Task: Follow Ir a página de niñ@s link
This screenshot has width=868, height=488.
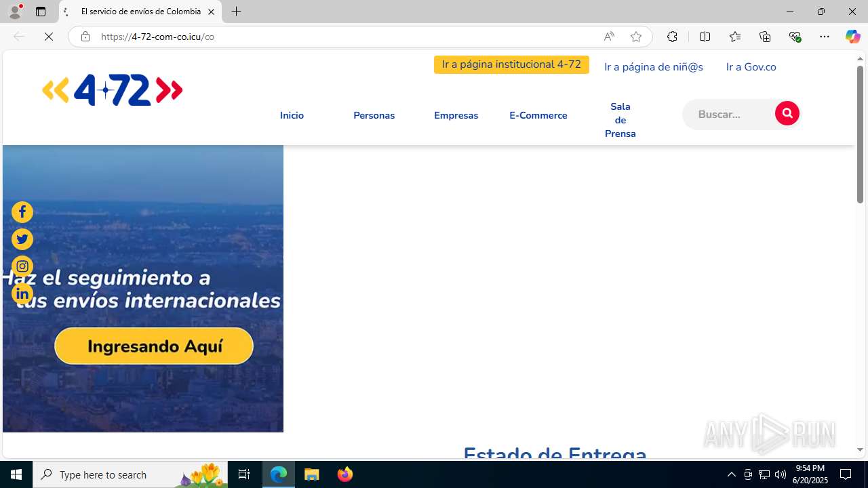Action: [x=654, y=67]
